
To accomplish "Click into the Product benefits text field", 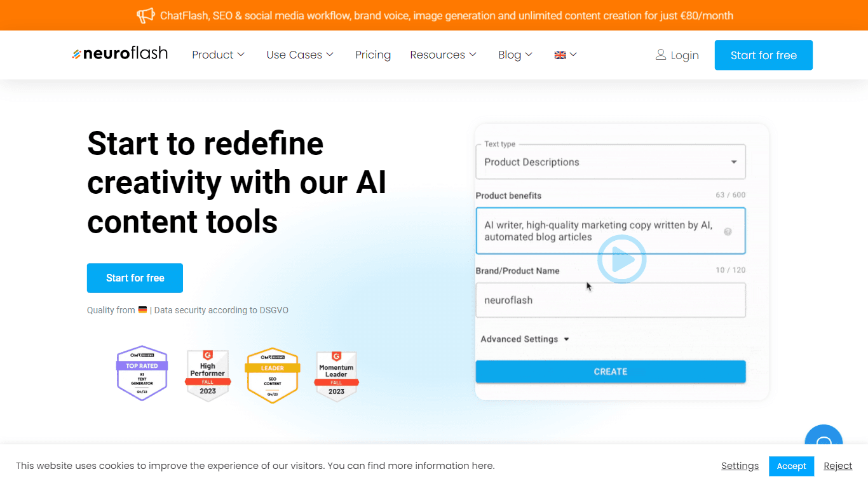I will [611, 231].
